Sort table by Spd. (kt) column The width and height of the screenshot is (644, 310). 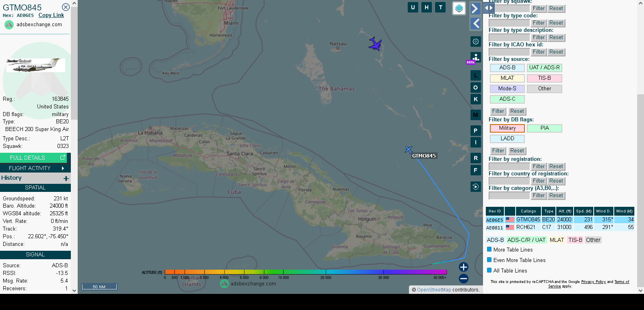pyautogui.click(x=584, y=211)
